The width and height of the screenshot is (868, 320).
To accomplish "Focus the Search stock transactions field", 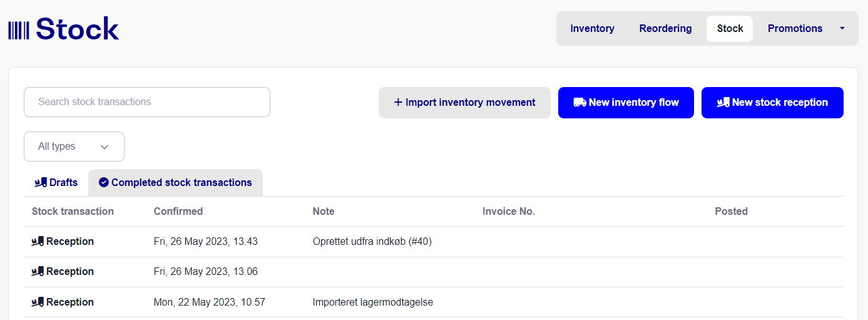I will [147, 102].
